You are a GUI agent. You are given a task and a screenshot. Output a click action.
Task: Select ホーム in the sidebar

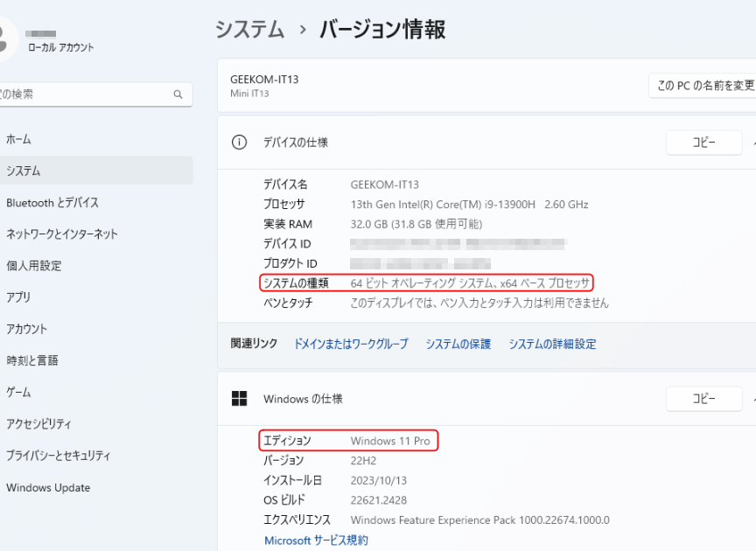[19, 139]
